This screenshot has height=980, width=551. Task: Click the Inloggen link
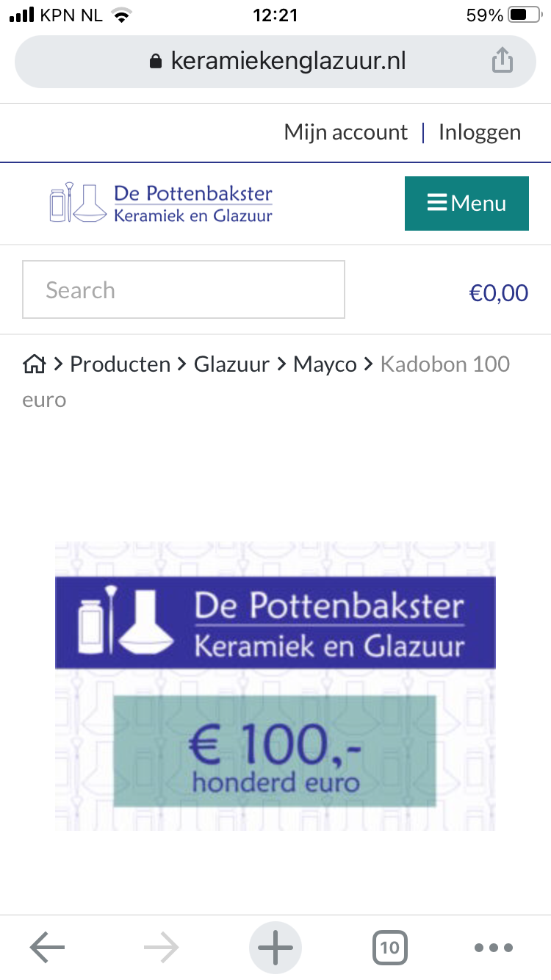point(480,132)
